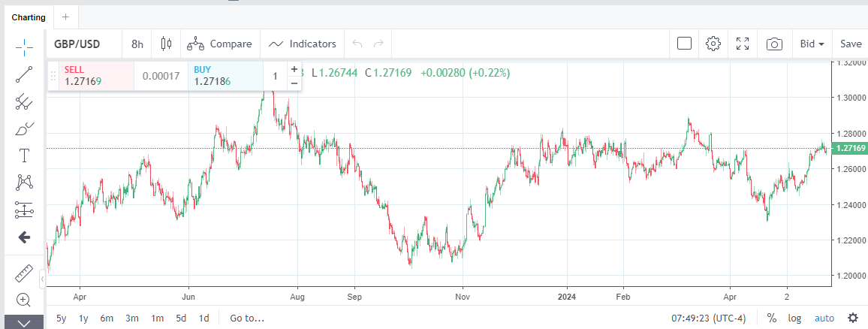Open the 8h timeframe interval selector
The width and height of the screenshot is (868, 329).
coord(137,44)
